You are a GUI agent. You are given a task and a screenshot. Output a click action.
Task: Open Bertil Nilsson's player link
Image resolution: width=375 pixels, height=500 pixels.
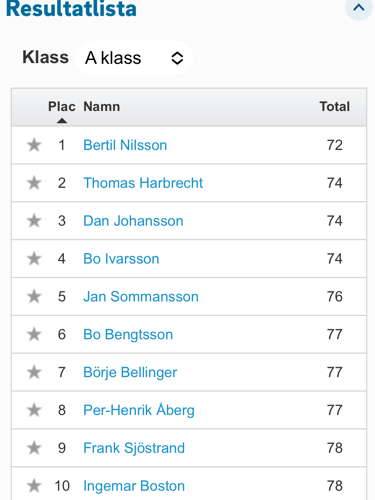(125, 145)
